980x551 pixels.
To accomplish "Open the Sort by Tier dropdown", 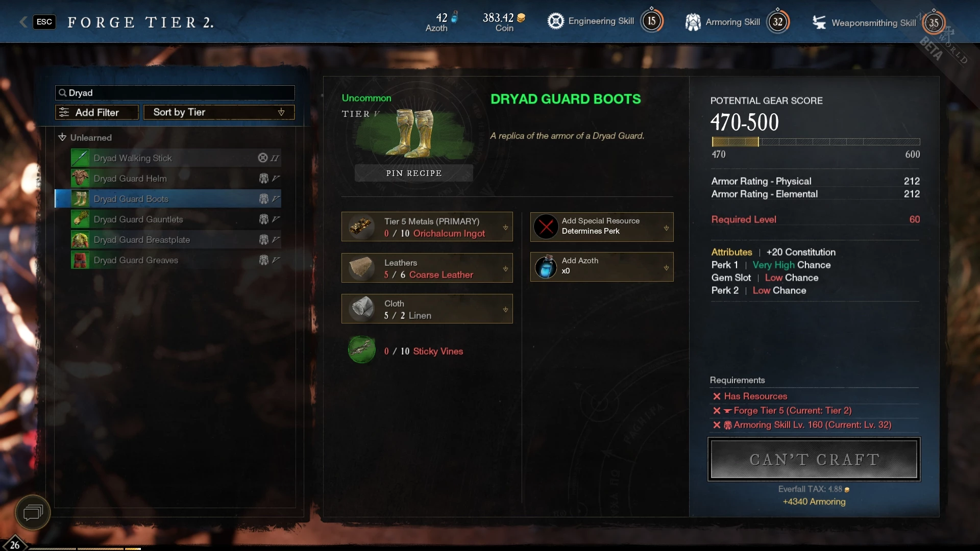I will point(219,112).
